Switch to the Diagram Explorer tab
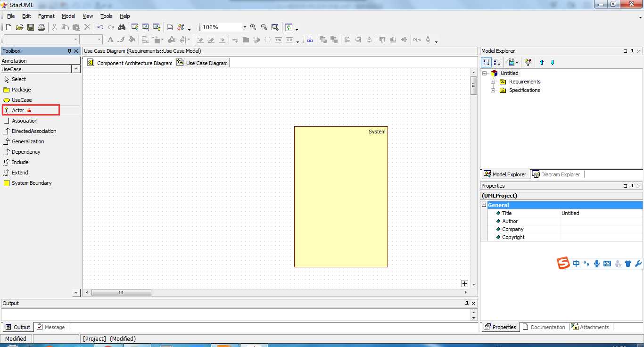This screenshot has height=347, width=644. 556,174
